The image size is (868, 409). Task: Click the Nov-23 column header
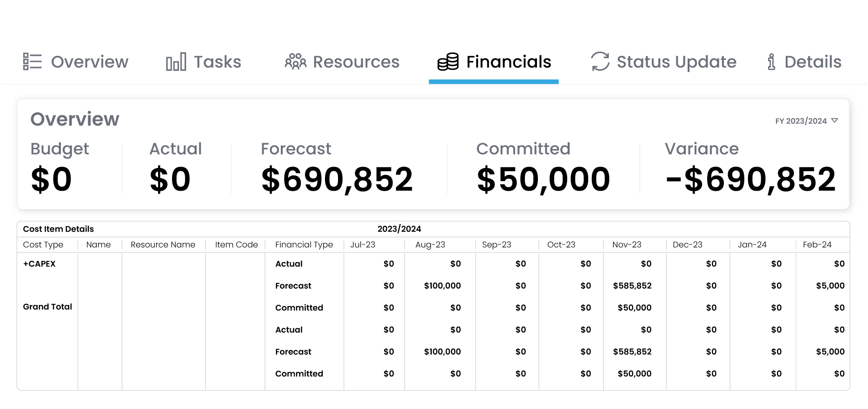[627, 245]
